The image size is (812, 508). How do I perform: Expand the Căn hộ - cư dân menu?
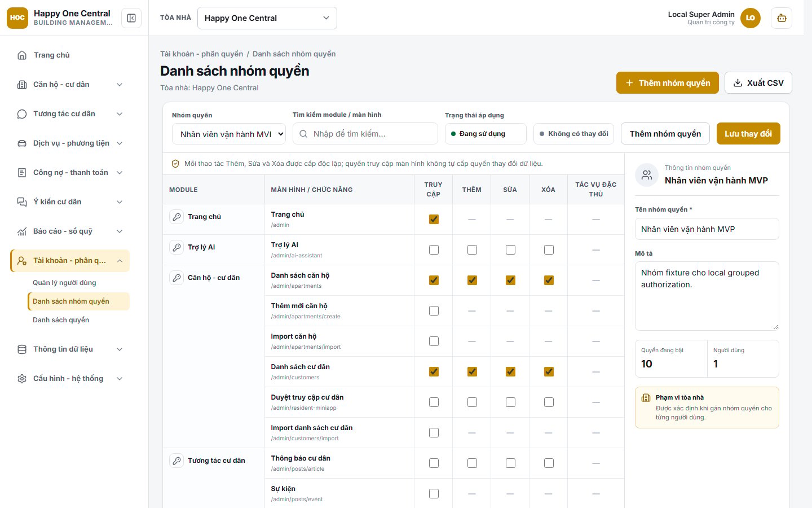pos(70,85)
